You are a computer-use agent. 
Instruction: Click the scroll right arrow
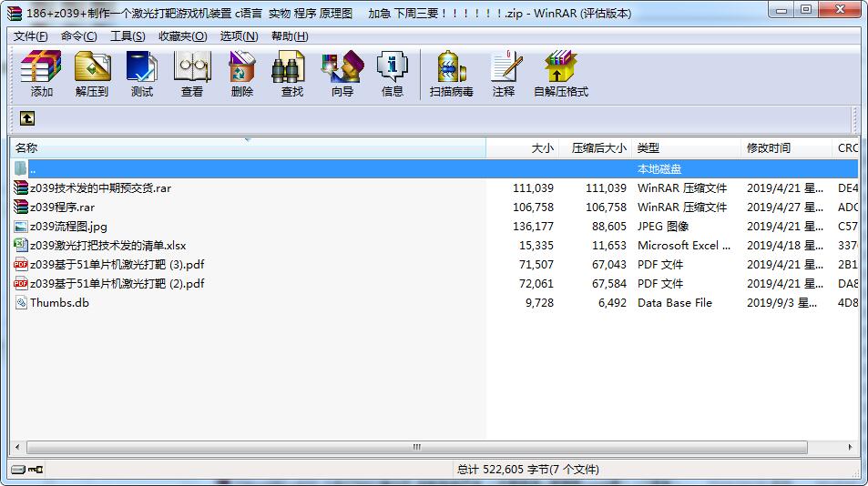[851, 447]
